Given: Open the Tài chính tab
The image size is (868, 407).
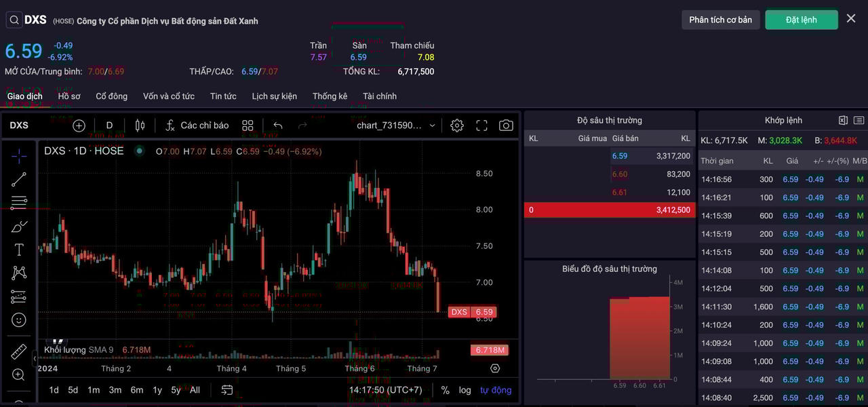Looking at the screenshot, I should tap(380, 96).
